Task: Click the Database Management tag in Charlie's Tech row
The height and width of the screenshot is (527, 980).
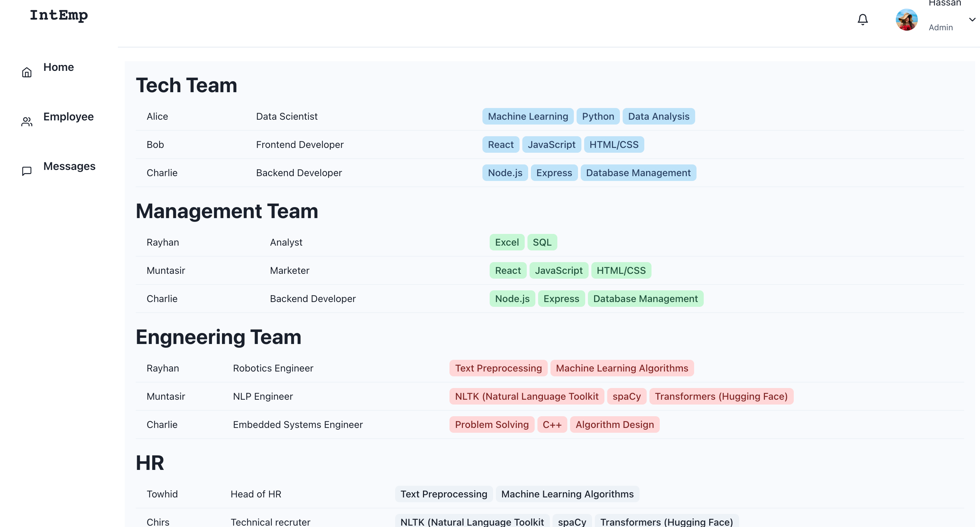Action: tap(638, 172)
